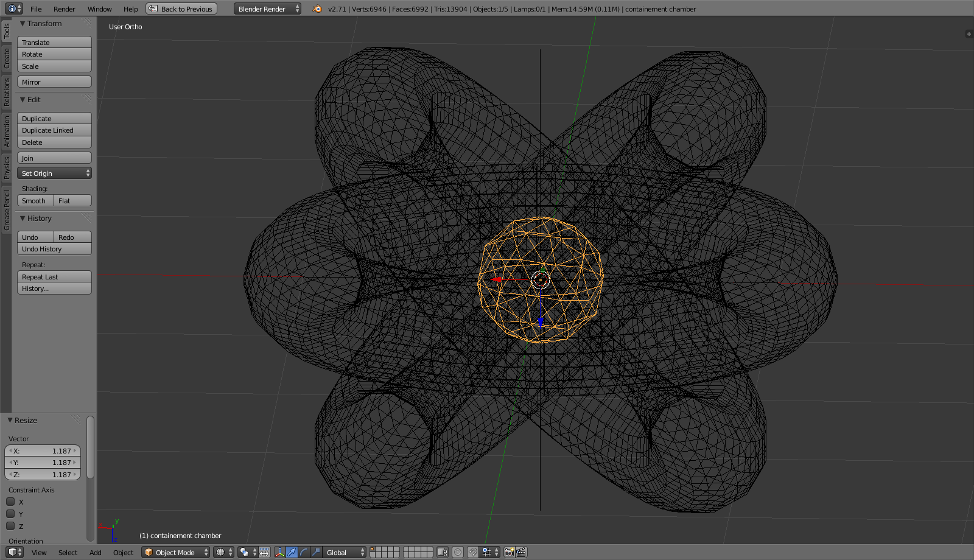Toggle the snap magnet icon
This screenshot has height=560, width=974.
pyautogui.click(x=473, y=552)
